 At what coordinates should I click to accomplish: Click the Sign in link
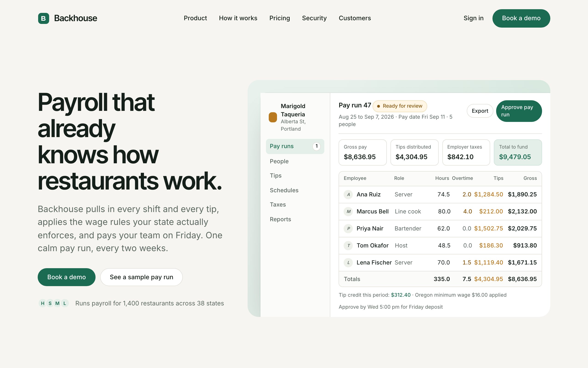tap(473, 18)
